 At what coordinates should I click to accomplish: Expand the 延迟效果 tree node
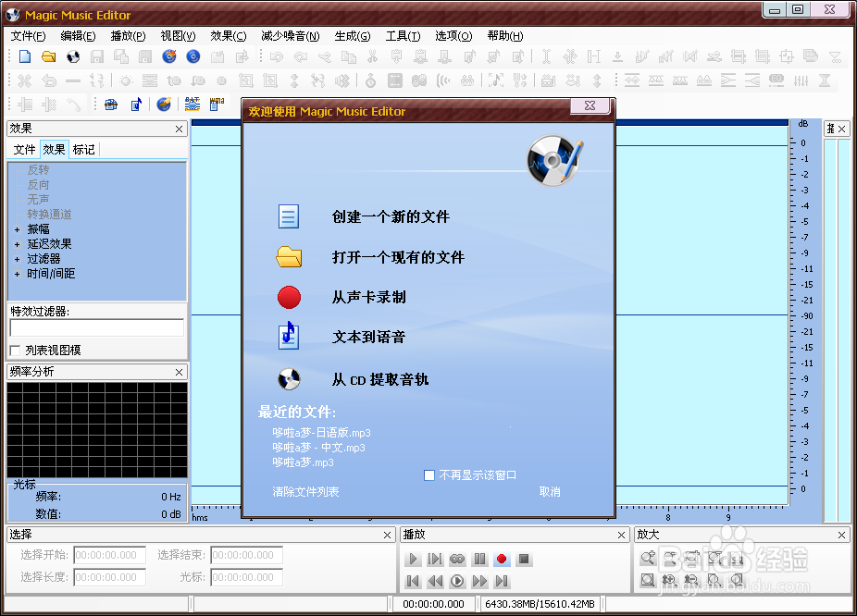coord(17,244)
